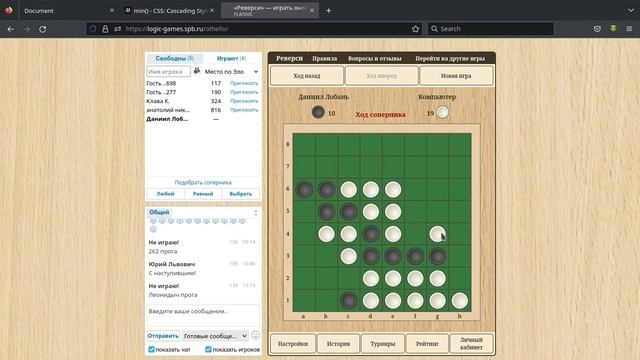Open 'Настройки' settings button
640x360 pixels.
coord(293,344)
